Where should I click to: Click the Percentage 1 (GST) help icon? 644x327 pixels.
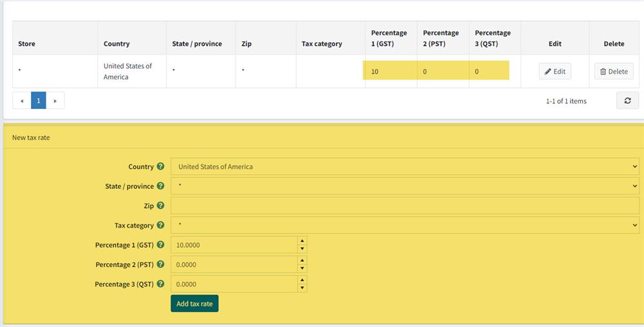pyautogui.click(x=160, y=244)
